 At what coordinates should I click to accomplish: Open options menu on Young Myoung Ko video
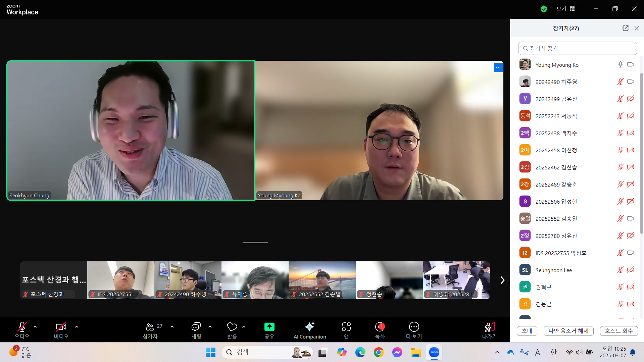498,67
